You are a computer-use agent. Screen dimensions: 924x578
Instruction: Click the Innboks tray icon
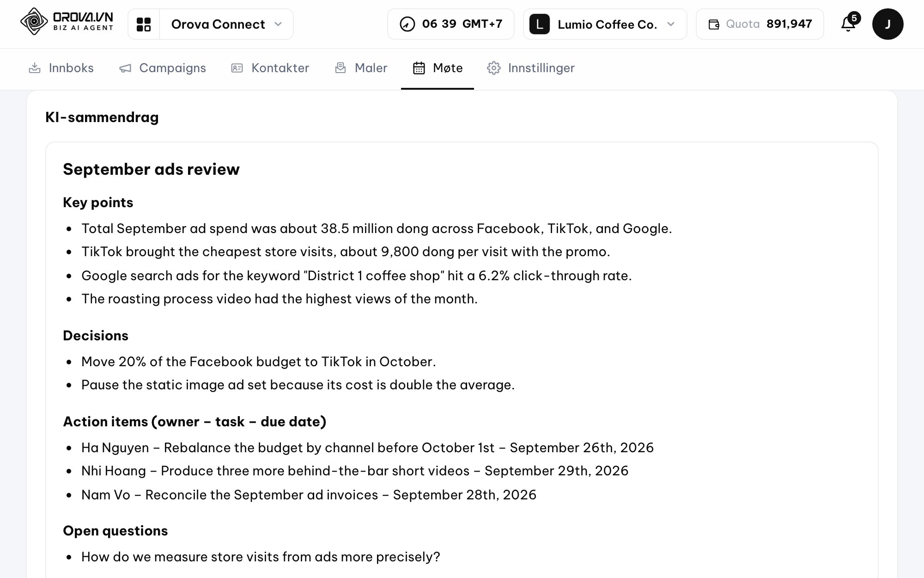point(35,68)
